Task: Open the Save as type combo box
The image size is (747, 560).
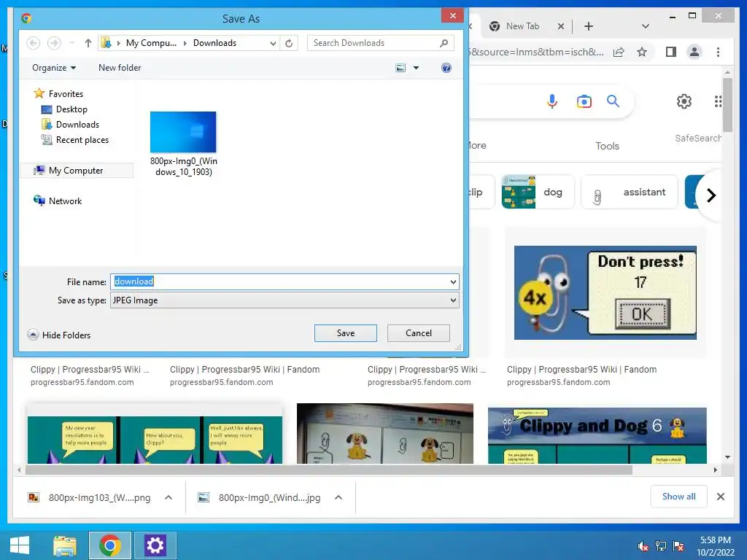Action: point(285,300)
